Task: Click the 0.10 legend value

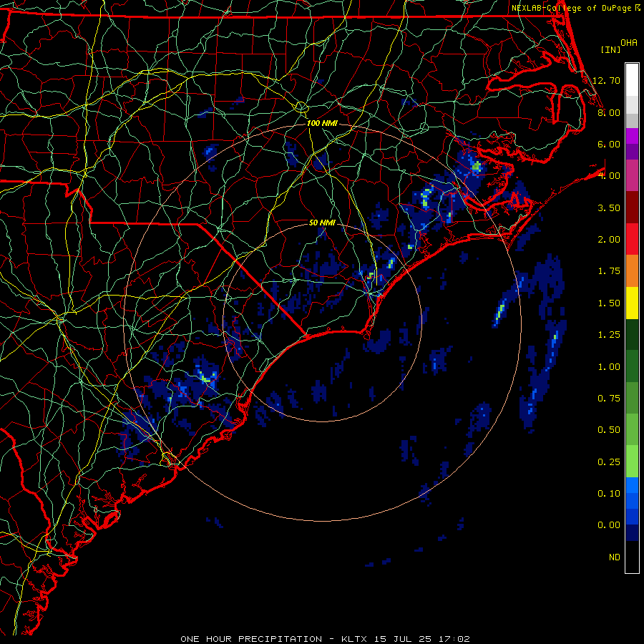Action: tap(609, 494)
